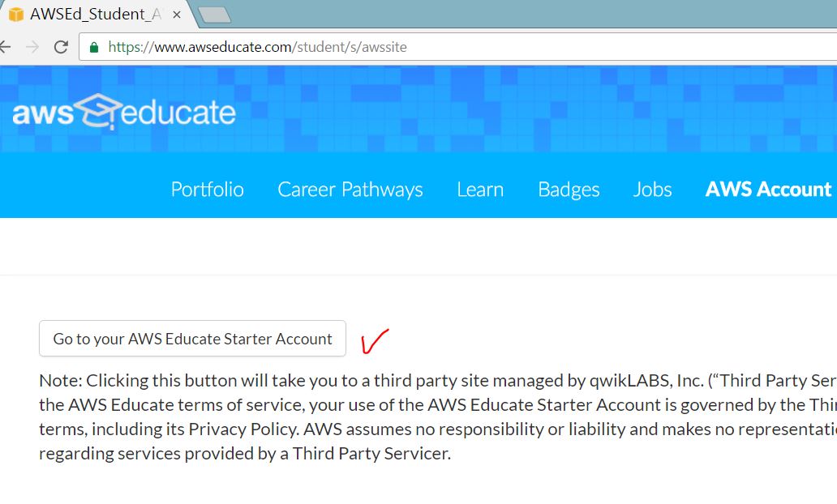Viewport: 837px width, 504px height.
Task: Click the browser forward arrow
Action: click(x=32, y=47)
